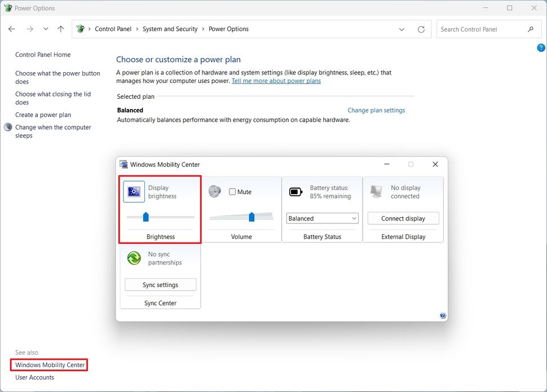Select Control Panel breadcrumb item
Image resolution: width=547 pixels, height=392 pixels.
(x=113, y=29)
